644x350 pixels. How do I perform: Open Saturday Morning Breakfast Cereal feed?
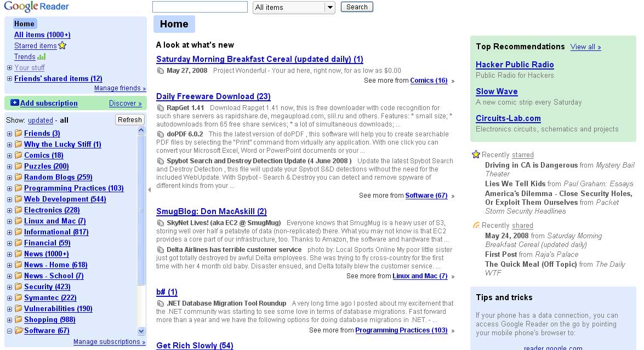click(260, 59)
